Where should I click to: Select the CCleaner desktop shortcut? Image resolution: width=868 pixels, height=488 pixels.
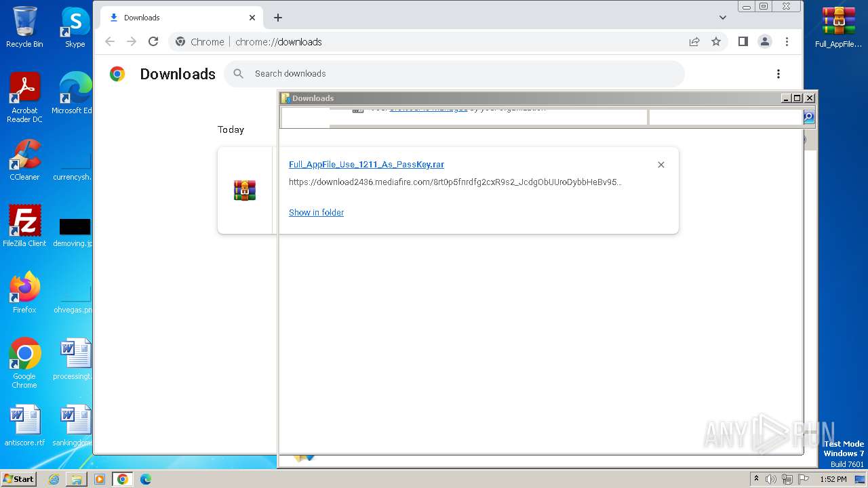point(24,160)
